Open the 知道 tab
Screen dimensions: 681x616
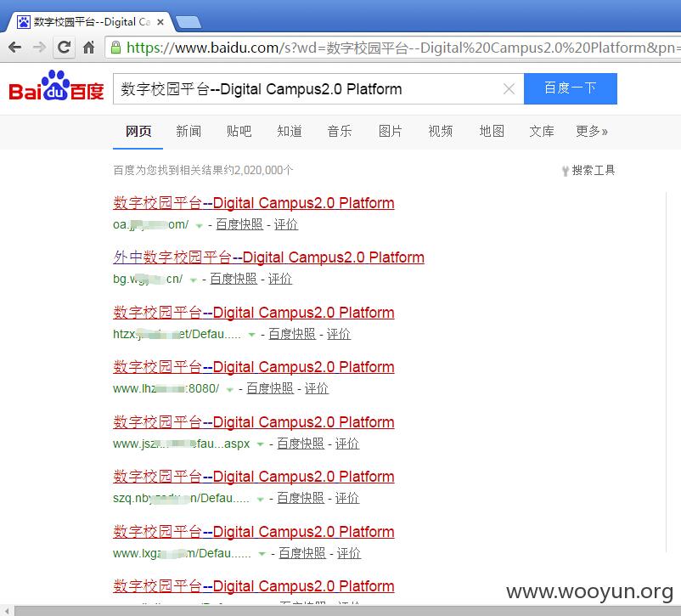tap(290, 131)
